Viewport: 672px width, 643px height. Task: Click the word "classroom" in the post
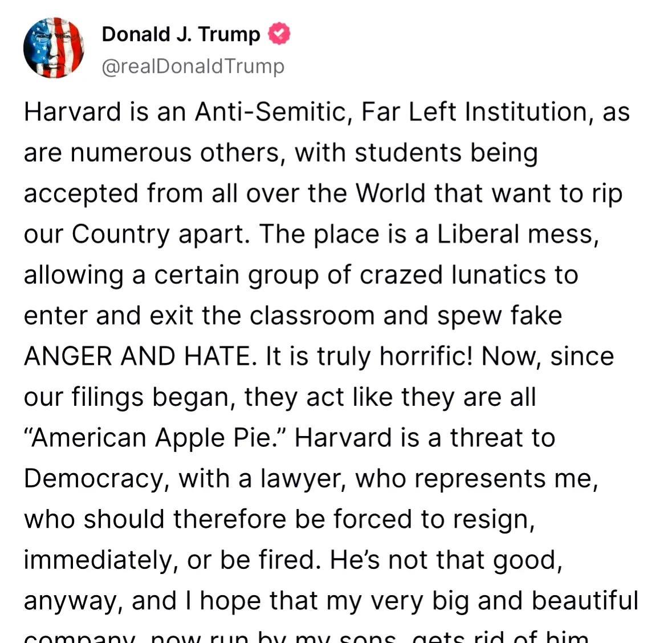312,315
